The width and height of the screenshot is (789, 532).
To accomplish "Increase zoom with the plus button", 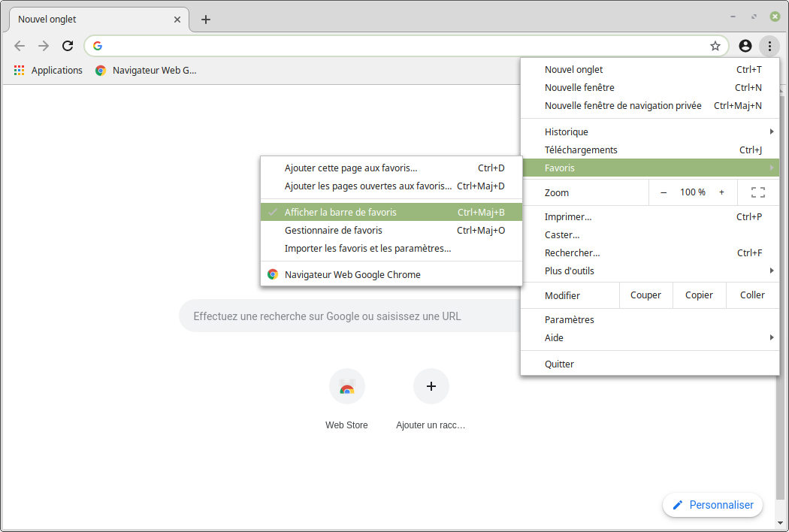I will 721,192.
